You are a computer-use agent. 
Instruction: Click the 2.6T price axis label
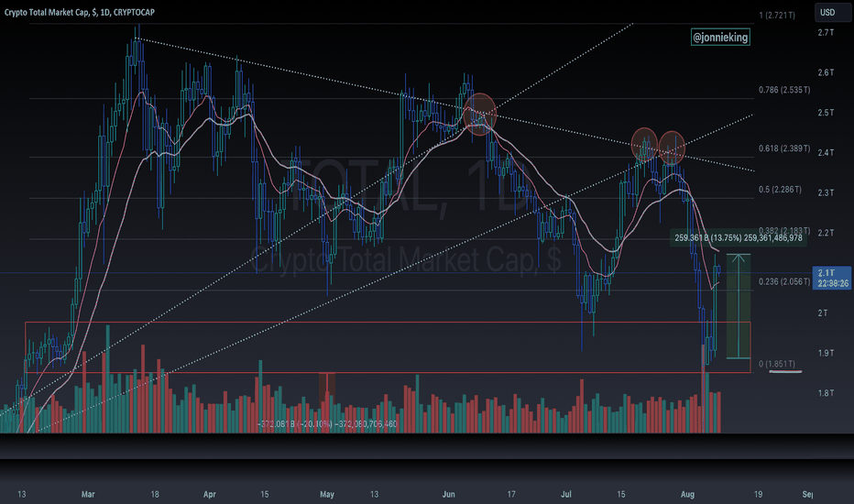click(x=826, y=72)
